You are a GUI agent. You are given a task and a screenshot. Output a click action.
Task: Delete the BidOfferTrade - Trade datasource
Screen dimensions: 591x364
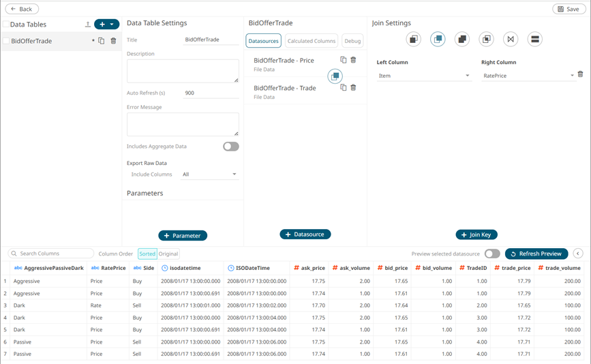pyautogui.click(x=353, y=88)
